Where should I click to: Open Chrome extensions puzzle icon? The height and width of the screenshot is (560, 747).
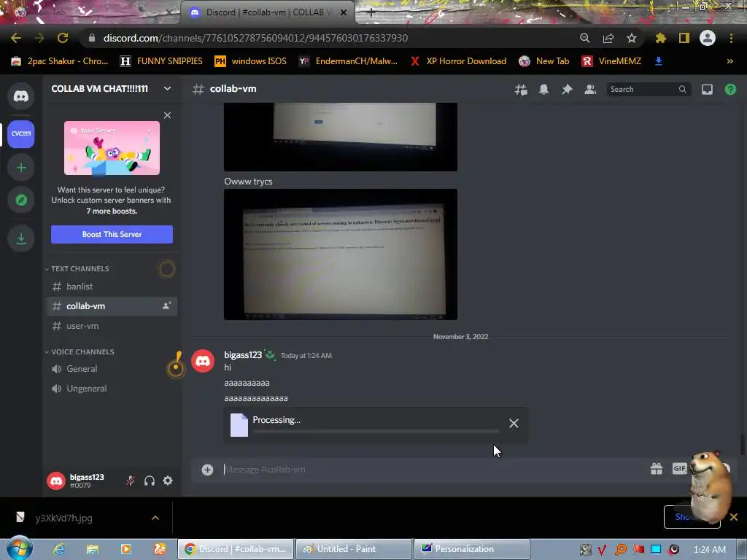click(x=660, y=38)
